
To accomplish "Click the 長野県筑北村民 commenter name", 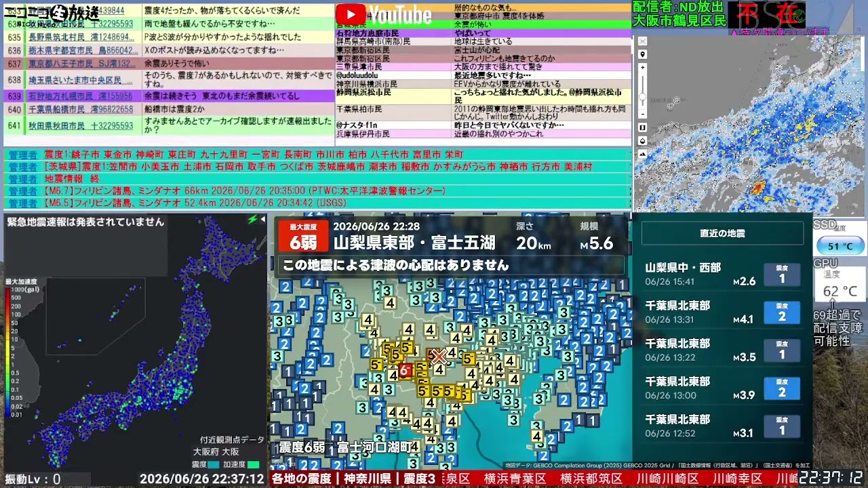I will click(80, 37).
